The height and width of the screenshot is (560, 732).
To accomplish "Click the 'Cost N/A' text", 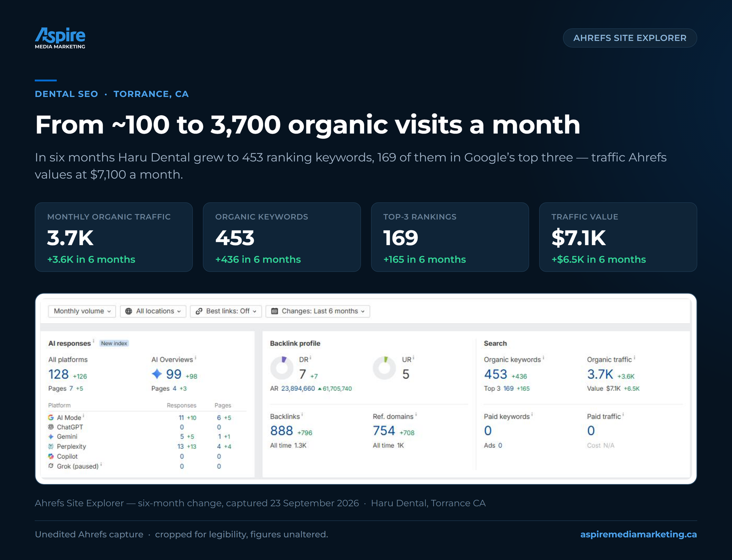I will click(x=601, y=446).
